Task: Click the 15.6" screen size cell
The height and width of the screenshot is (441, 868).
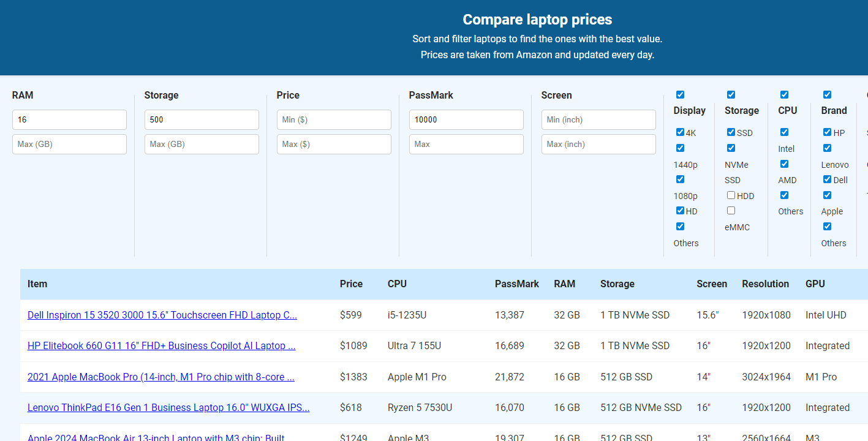Action: (x=708, y=315)
